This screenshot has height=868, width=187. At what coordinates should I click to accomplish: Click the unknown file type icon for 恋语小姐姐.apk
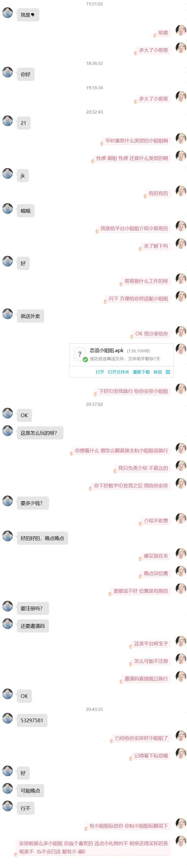[x=80, y=354]
